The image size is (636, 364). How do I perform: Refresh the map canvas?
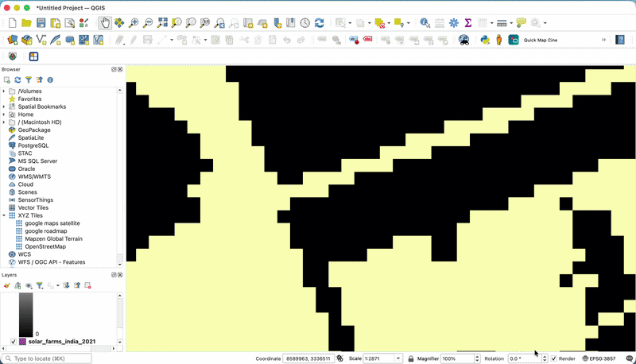[320, 23]
